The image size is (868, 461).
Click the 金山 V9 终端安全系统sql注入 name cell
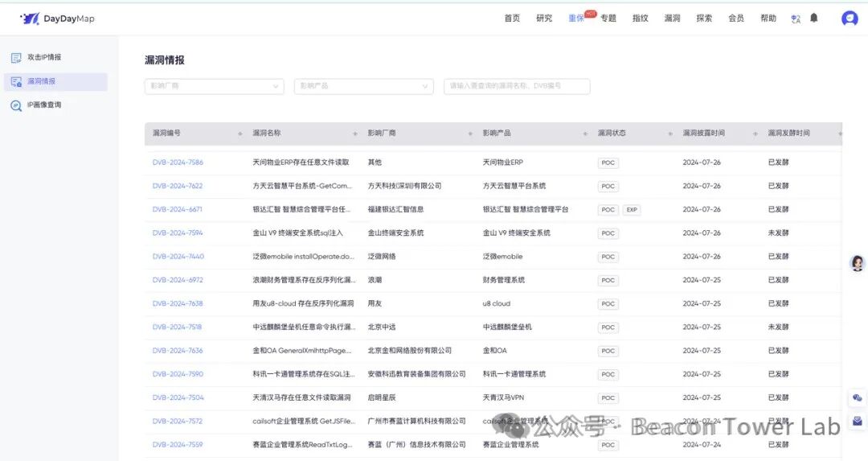click(x=298, y=233)
